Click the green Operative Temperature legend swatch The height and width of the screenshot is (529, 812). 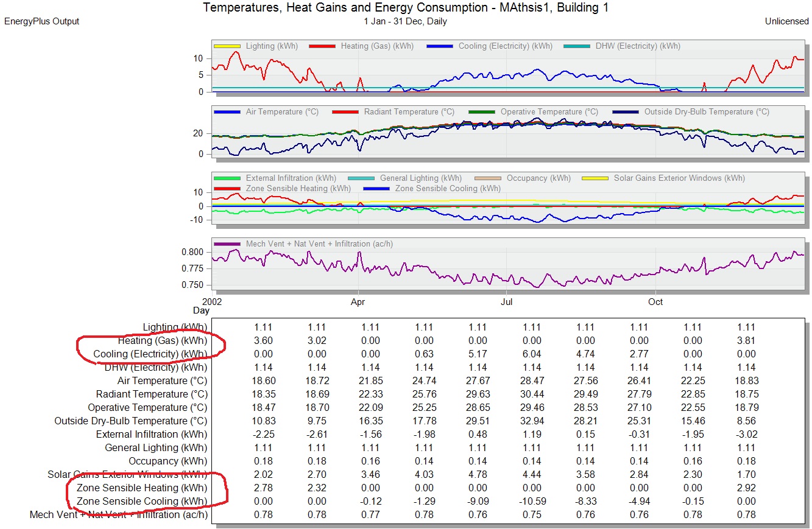(482, 112)
